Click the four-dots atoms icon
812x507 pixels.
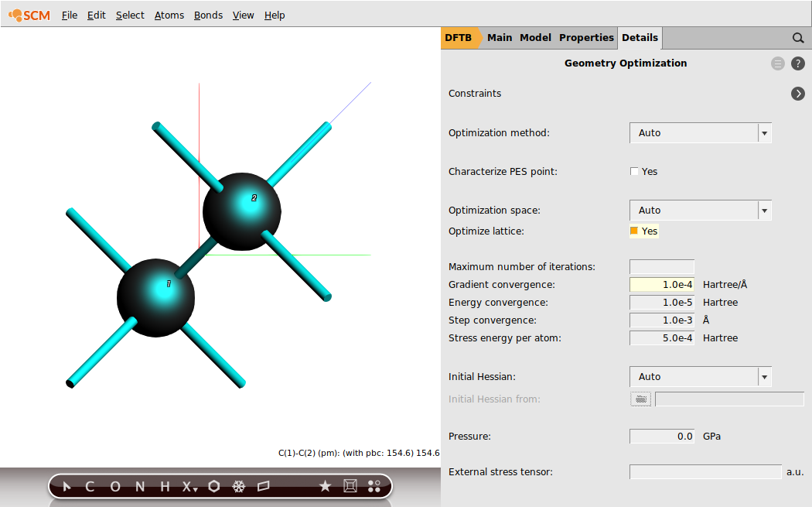coord(374,486)
